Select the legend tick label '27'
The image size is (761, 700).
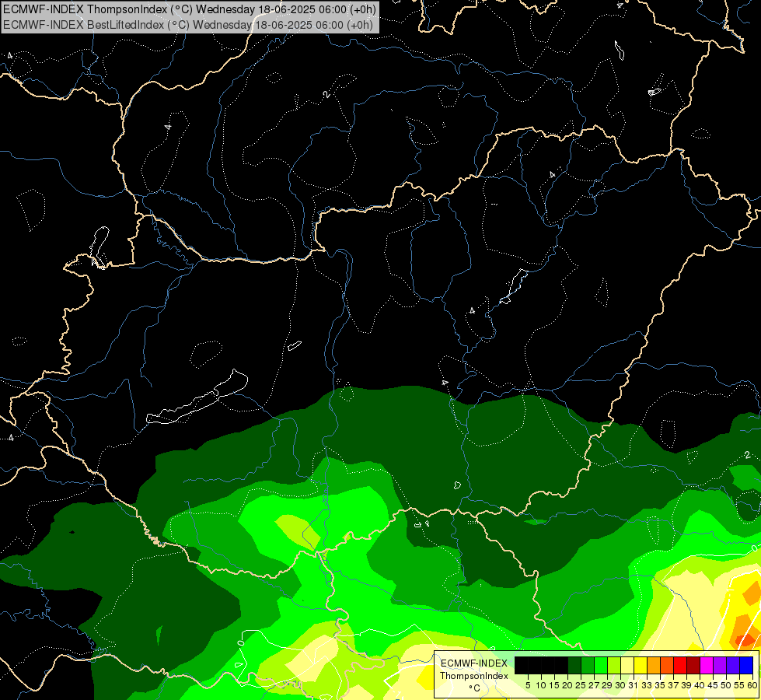[594, 685]
